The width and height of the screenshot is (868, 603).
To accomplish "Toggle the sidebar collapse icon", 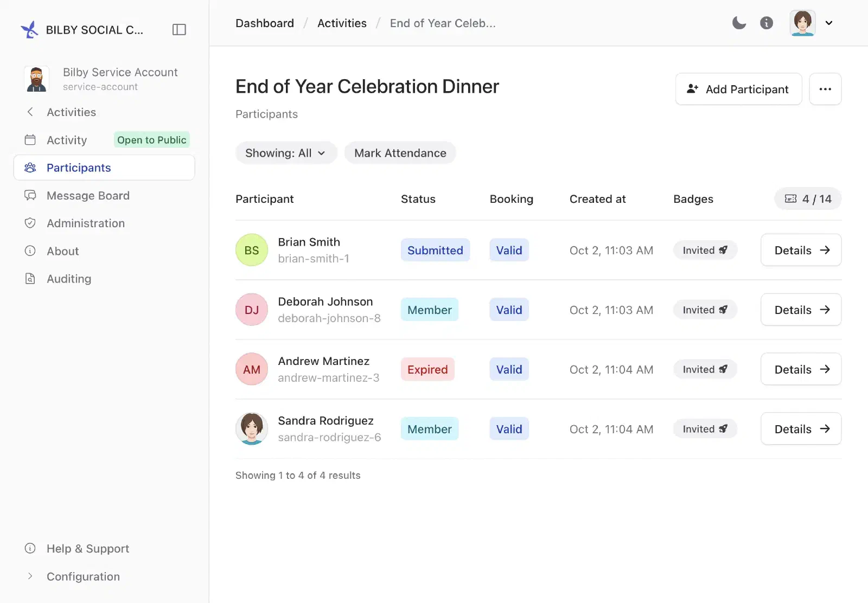I will [x=179, y=29].
